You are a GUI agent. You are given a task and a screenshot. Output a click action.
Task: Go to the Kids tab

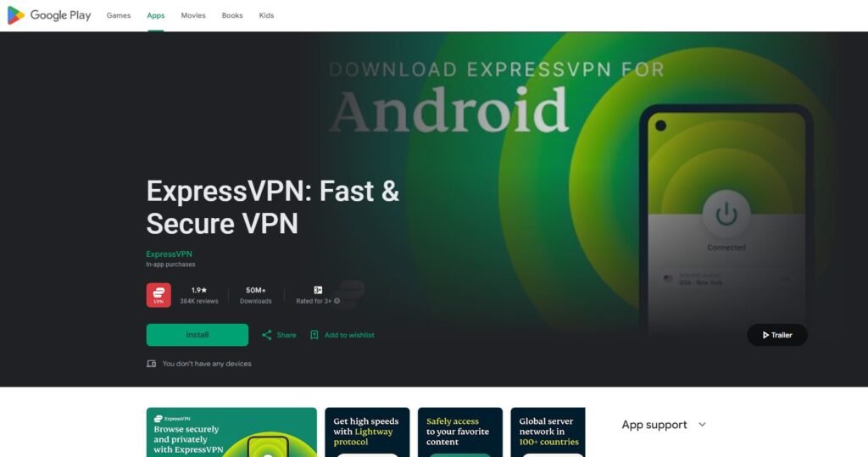click(266, 15)
